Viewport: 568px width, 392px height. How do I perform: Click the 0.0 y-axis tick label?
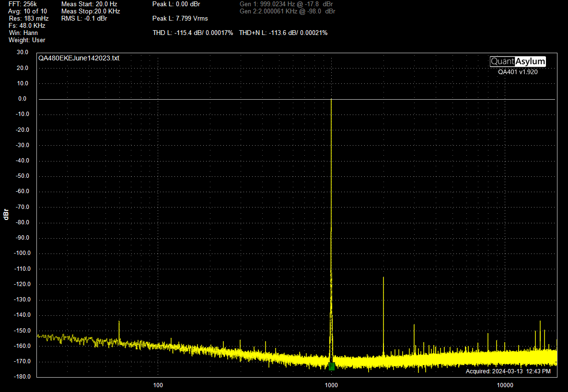pyautogui.click(x=22, y=99)
